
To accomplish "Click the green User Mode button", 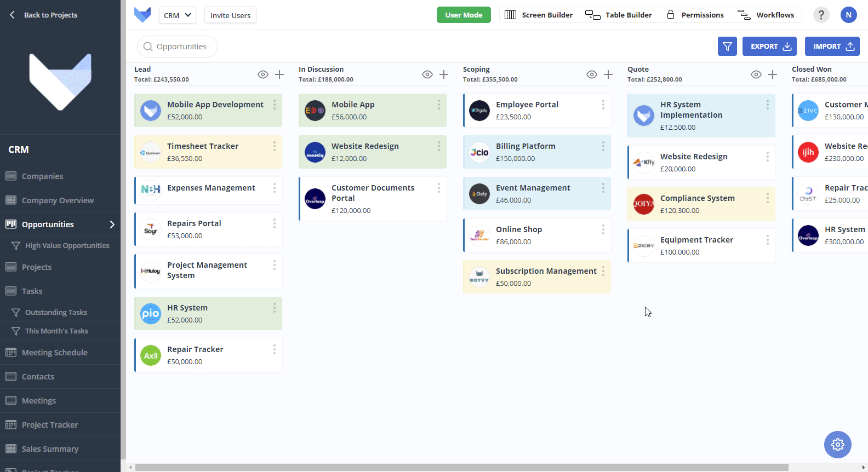I will pyautogui.click(x=464, y=15).
